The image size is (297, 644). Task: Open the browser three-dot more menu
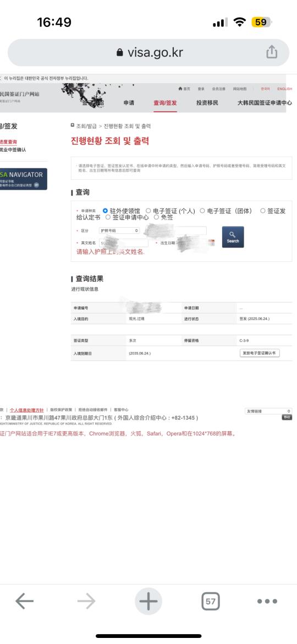(x=267, y=601)
